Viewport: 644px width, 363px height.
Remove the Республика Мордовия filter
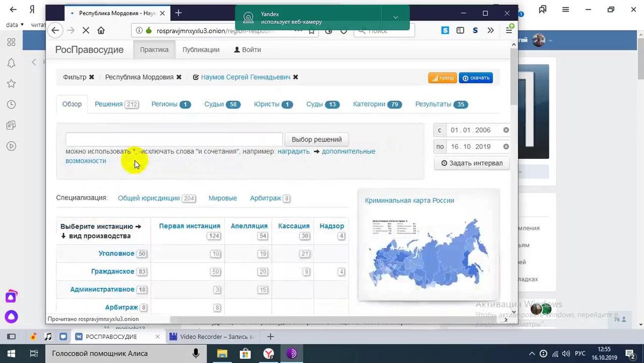coord(179,77)
